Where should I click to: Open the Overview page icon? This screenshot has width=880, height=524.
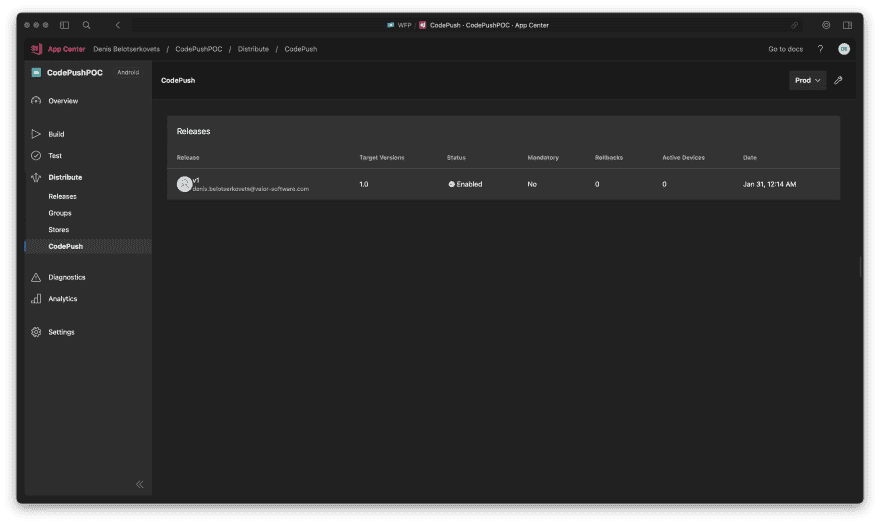[x=36, y=101]
